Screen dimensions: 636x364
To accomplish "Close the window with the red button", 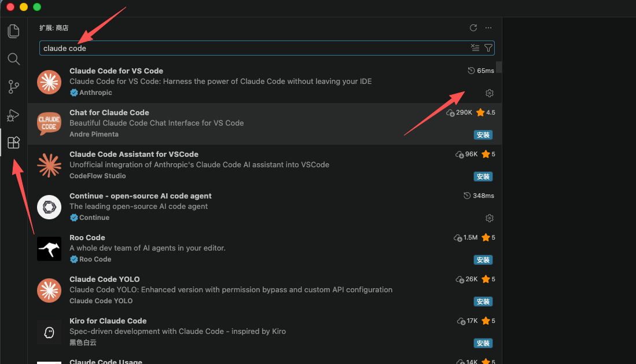I will coord(10,7).
